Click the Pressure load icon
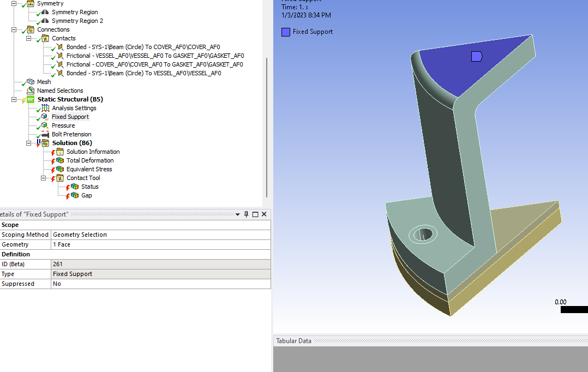The image size is (588, 372). (x=45, y=125)
